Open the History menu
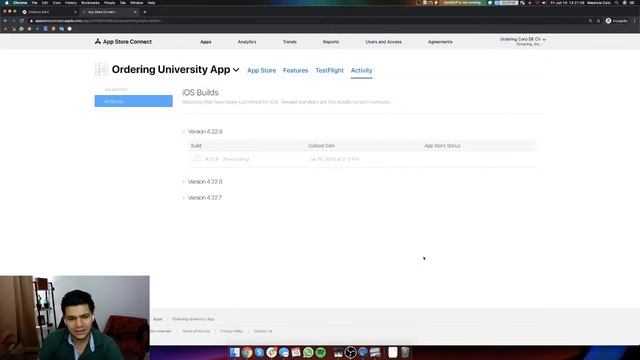This screenshot has width=640, height=360. tap(71, 2)
